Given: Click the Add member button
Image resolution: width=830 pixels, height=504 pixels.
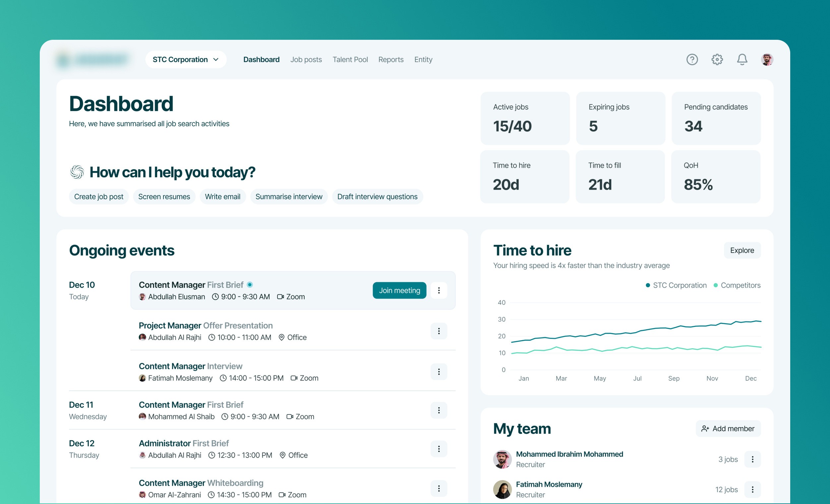Looking at the screenshot, I should (x=728, y=428).
